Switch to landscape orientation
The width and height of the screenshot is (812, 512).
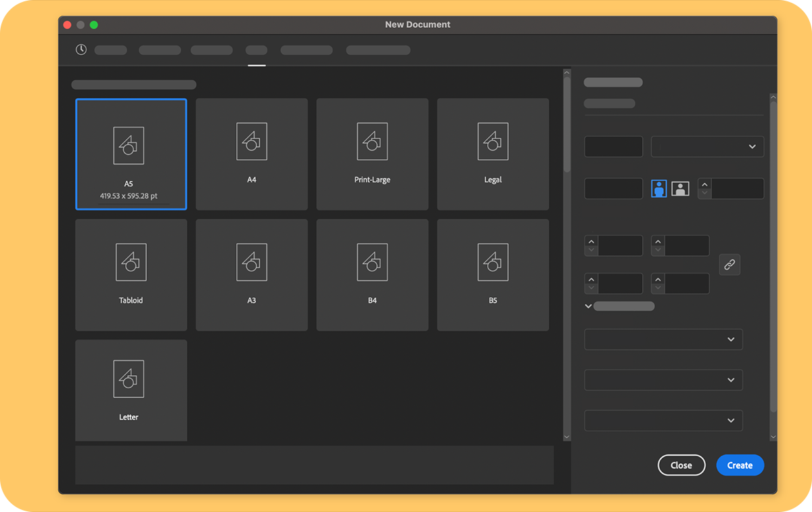(x=680, y=188)
